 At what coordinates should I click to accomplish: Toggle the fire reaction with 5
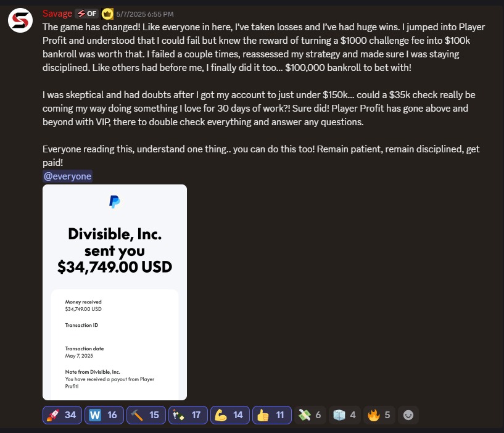379,415
